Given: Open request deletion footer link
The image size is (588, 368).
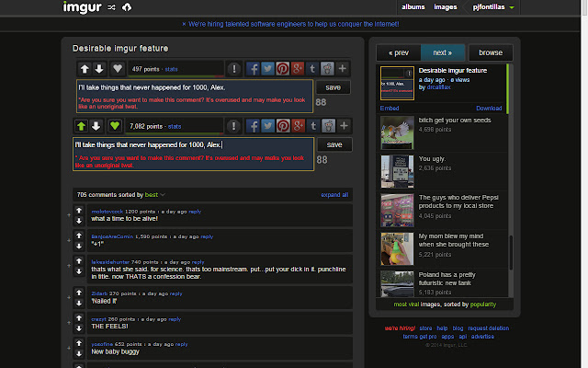Looking at the screenshot, I should point(488,328).
